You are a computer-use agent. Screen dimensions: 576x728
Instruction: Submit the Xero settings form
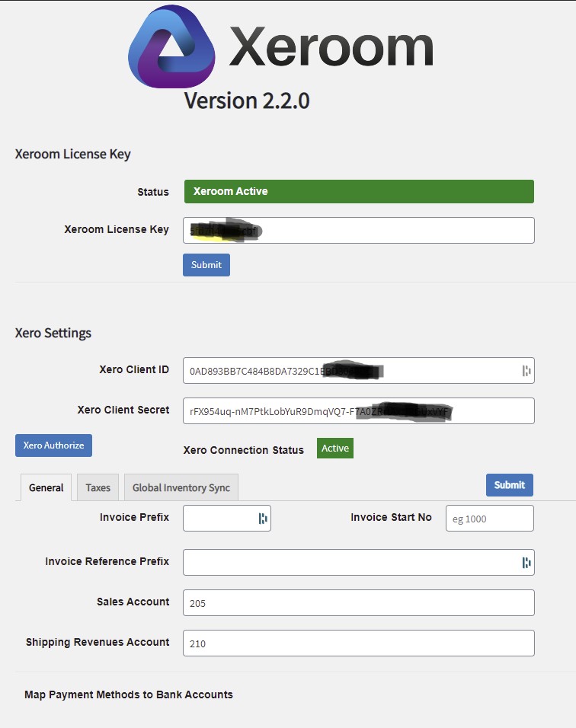(x=510, y=485)
